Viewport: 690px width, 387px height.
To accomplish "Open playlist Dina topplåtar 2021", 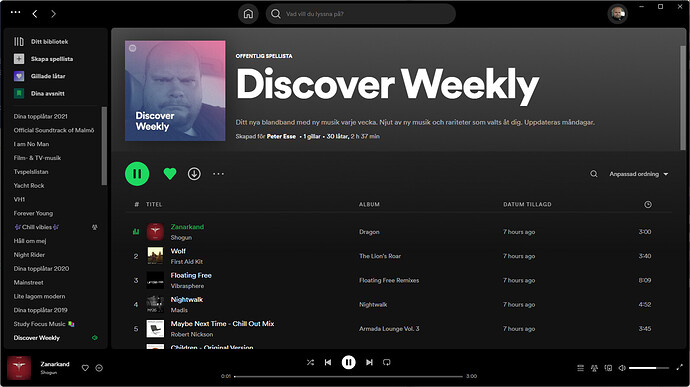I will coord(40,116).
